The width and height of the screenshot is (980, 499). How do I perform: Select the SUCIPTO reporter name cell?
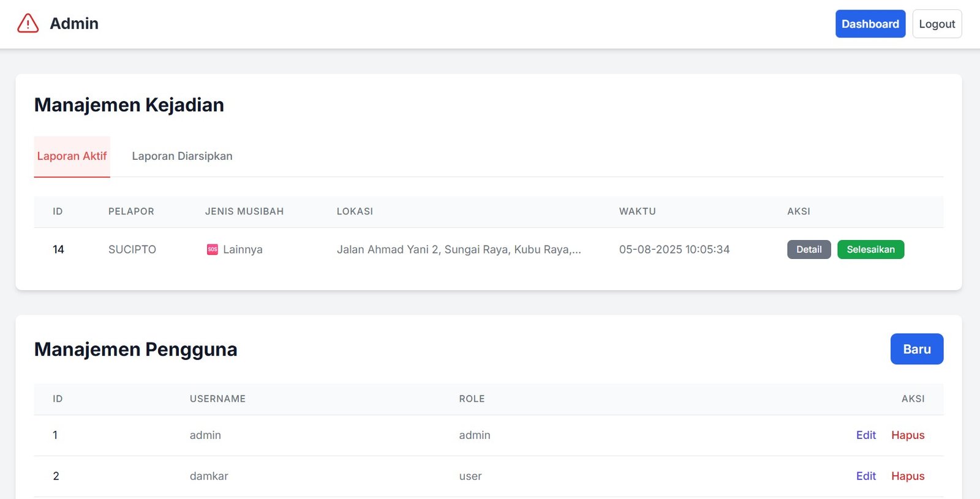point(132,249)
